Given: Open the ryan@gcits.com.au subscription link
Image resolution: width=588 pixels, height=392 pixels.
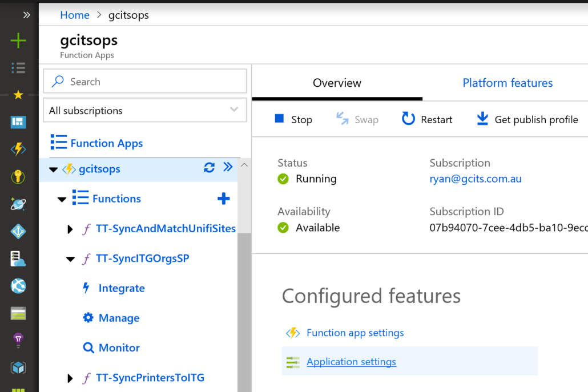Looking at the screenshot, I should [x=476, y=179].
